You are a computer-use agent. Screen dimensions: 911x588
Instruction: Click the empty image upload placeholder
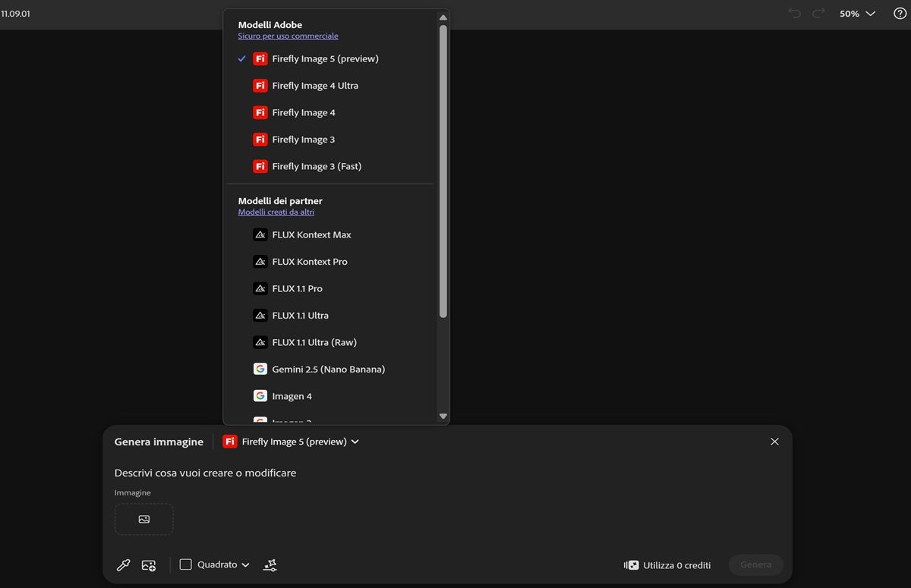[143, 519]
